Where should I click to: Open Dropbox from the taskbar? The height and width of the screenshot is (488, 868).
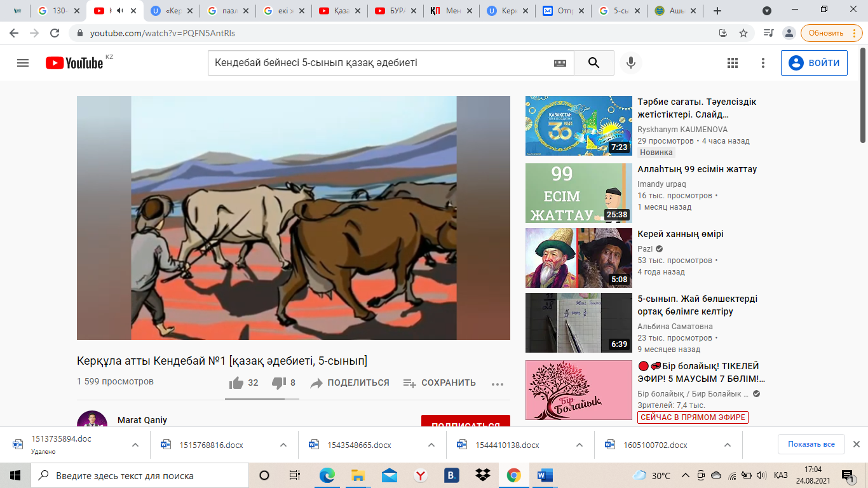[x=483, y=475]
